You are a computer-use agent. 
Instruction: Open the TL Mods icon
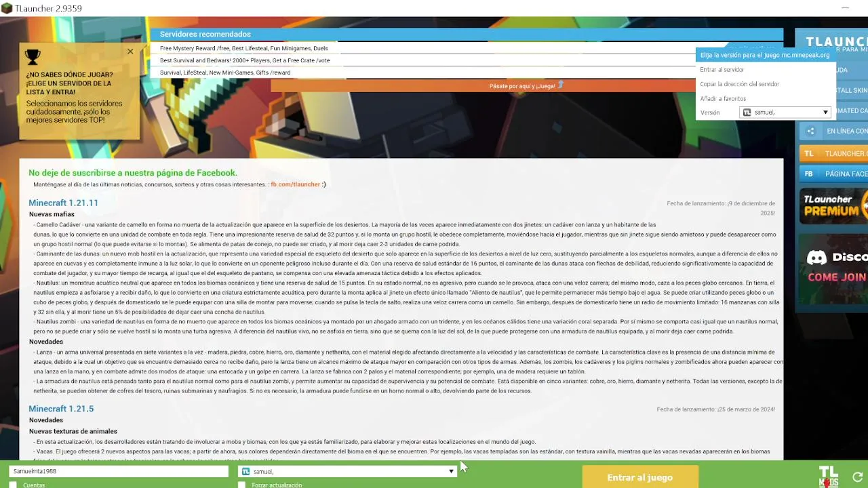828,476
